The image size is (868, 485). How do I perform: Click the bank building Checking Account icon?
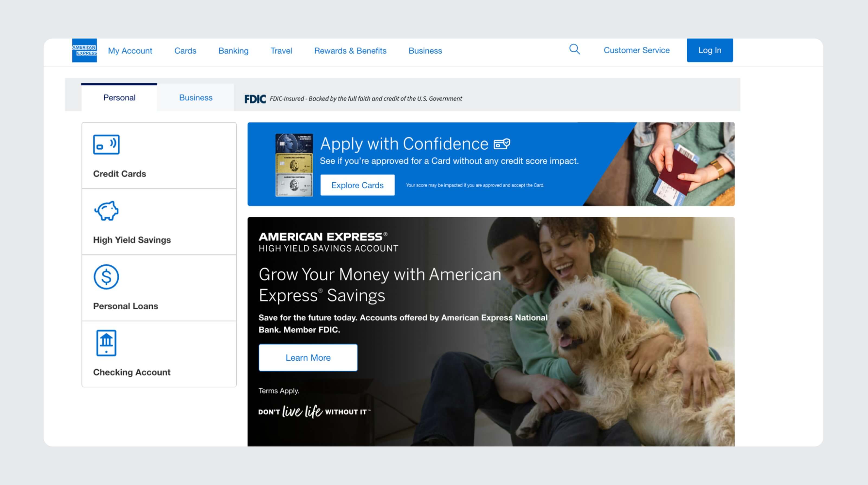pyautogui.click(x=107, y=343)
